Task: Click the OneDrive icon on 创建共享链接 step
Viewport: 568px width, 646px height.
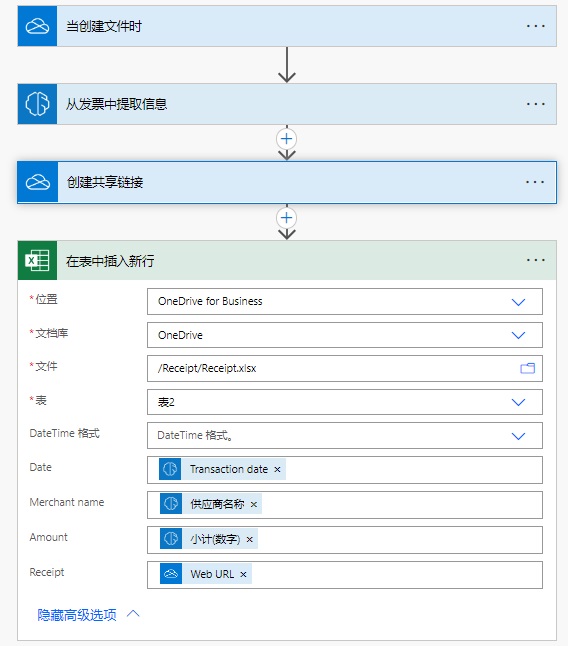Action: click(37, 182)
